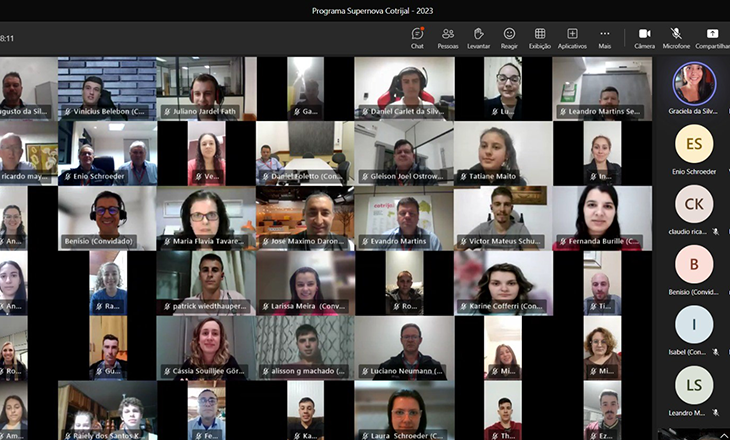Select alisson g machado's video tile
Screen dimensions: 730x440
(x=305, y=348)
